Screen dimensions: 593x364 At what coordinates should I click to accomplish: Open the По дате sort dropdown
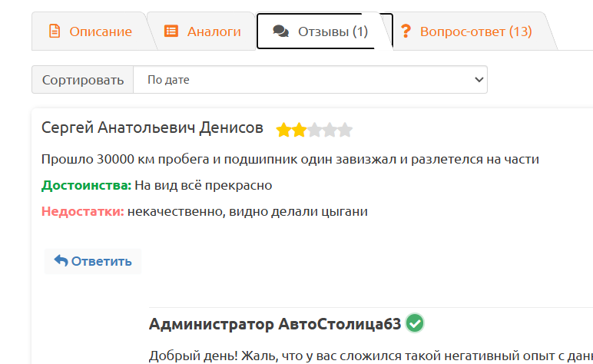(x=310, y=79)
